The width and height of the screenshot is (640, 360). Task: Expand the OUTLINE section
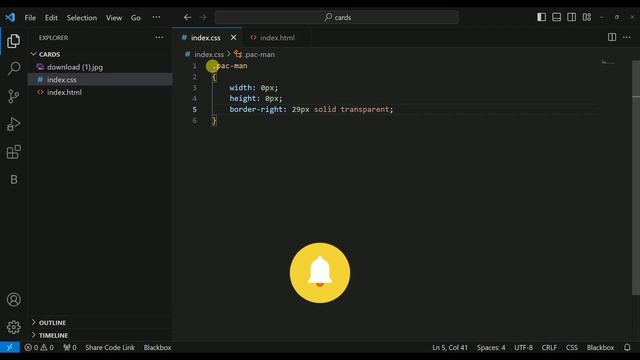coord(52,322)
